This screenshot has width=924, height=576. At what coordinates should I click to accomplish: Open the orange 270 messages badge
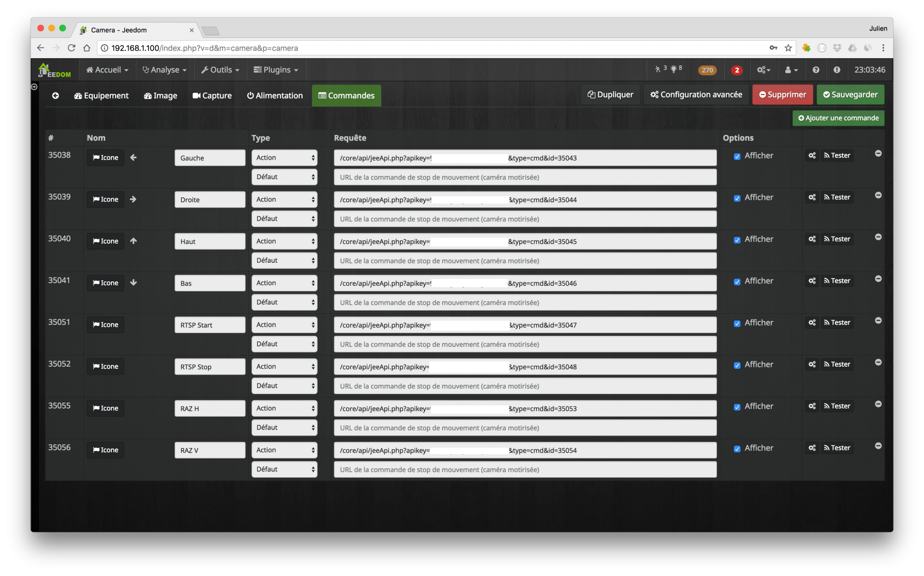click(x=707, y=70)
